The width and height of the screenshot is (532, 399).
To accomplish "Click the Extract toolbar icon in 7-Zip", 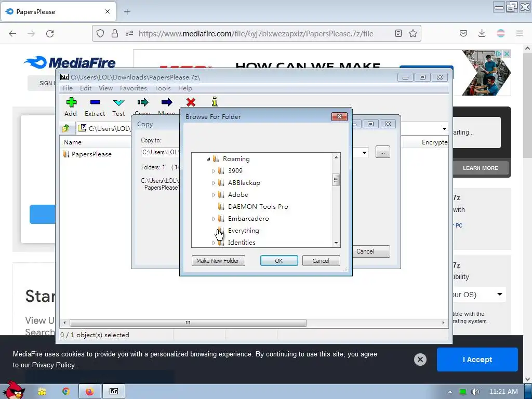I will (95, 102).
